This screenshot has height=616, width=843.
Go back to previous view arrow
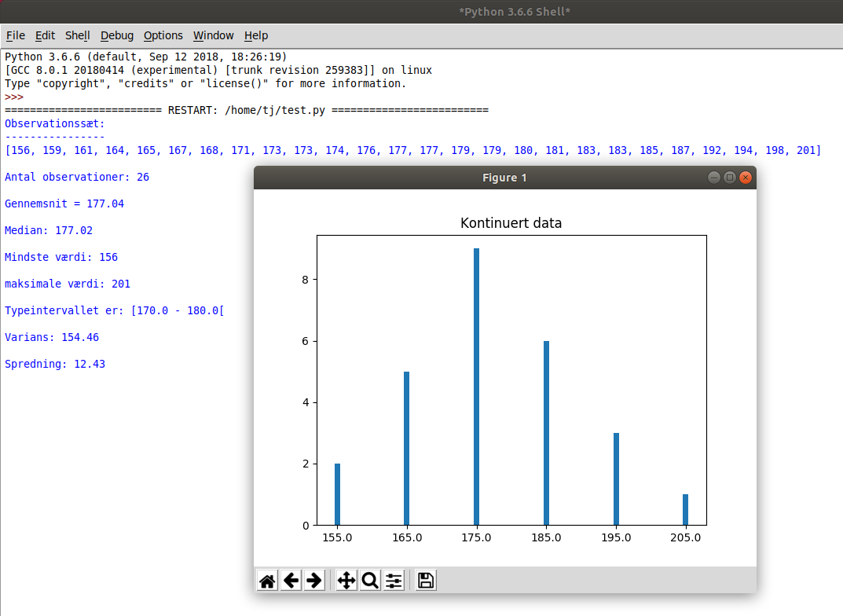[291, 581]
